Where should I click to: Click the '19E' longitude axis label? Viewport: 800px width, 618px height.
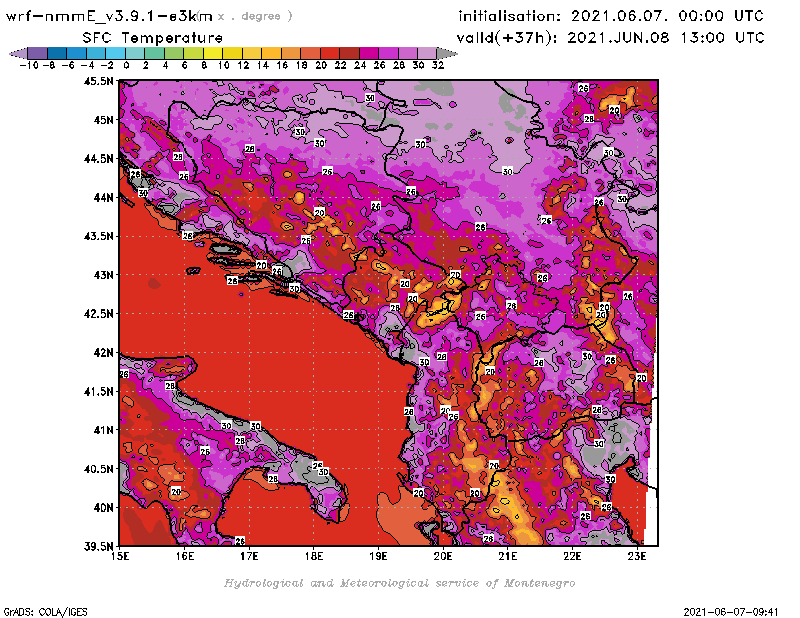[x=379, y=556]
